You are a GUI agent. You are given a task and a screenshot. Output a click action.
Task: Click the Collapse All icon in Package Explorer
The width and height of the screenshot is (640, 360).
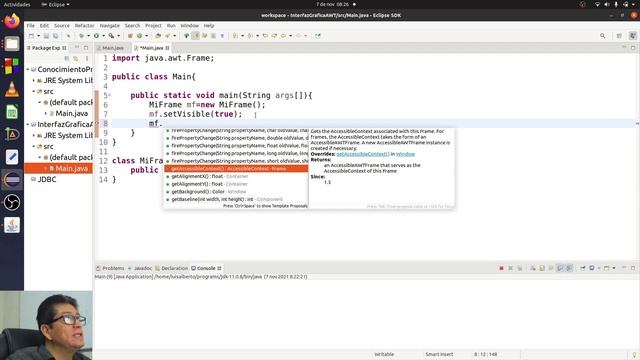[67, 58]
